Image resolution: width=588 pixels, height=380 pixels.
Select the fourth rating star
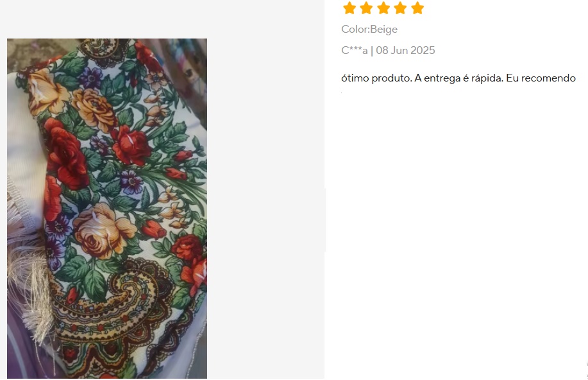pyautogui.click(x=400, y=8)
